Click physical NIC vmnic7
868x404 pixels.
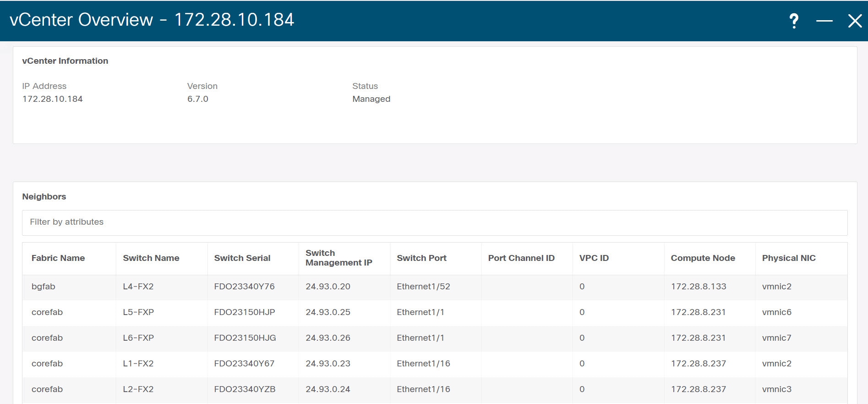(777, 338)
